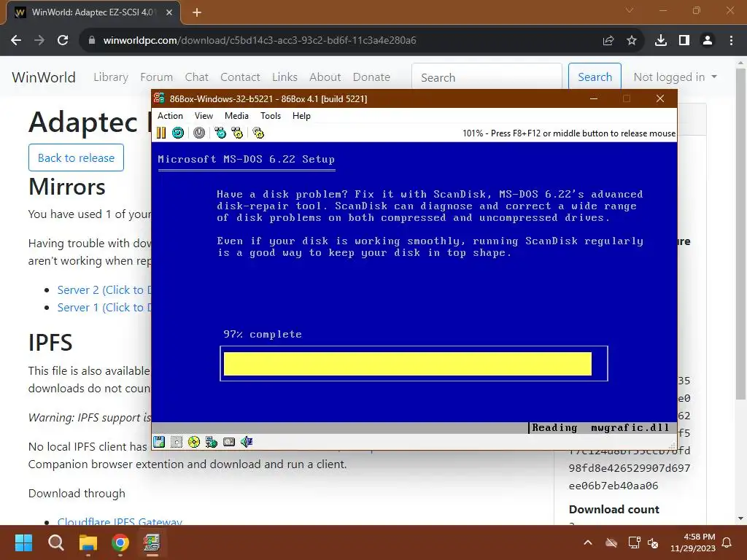The width and height of the screenshot is (747, 560).
Task: Open a new Chrome tab
Action: coord(197,12)
